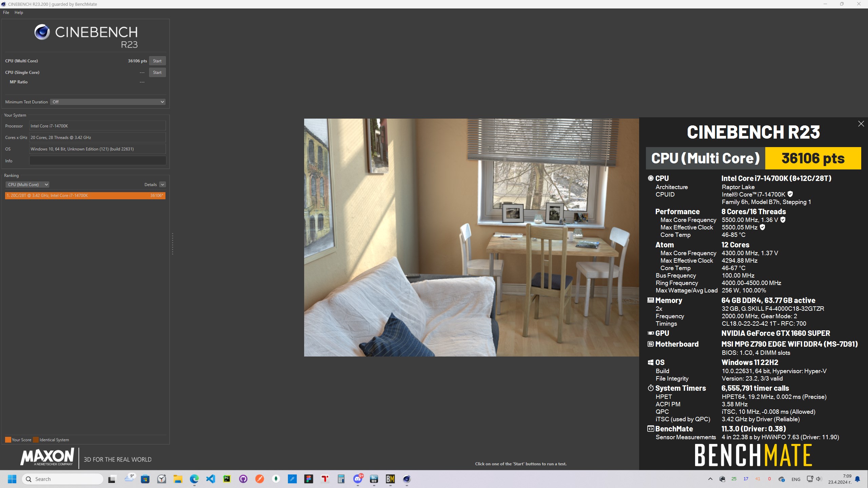Click the Motherboard icon in BenchMate panel
Screen dimensions: 868x488
(x=651, y=344)
